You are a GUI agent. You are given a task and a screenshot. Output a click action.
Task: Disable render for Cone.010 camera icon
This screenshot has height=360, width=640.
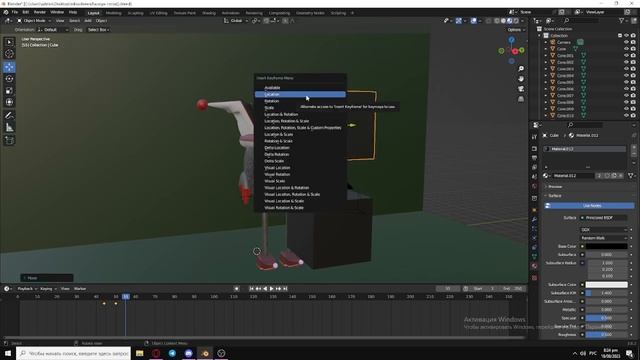633,116
